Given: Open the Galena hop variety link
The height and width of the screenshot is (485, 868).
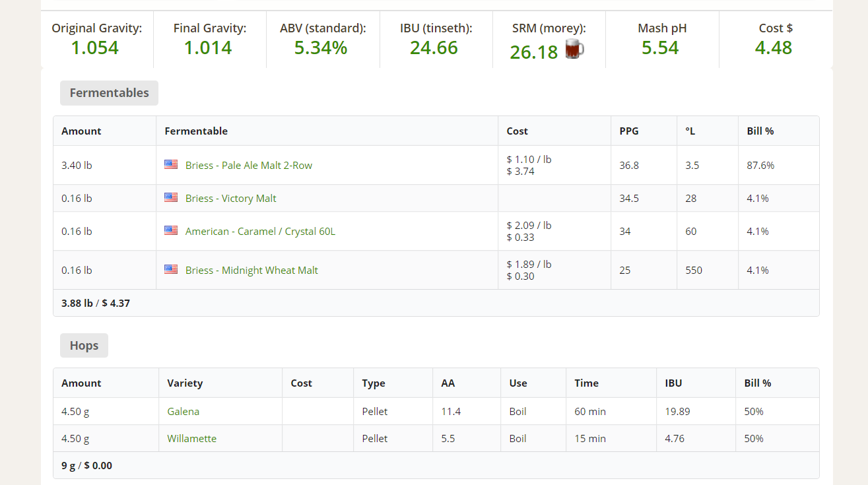Looking at the screenshot, I should pyautogui.click(x=183, y=411).
